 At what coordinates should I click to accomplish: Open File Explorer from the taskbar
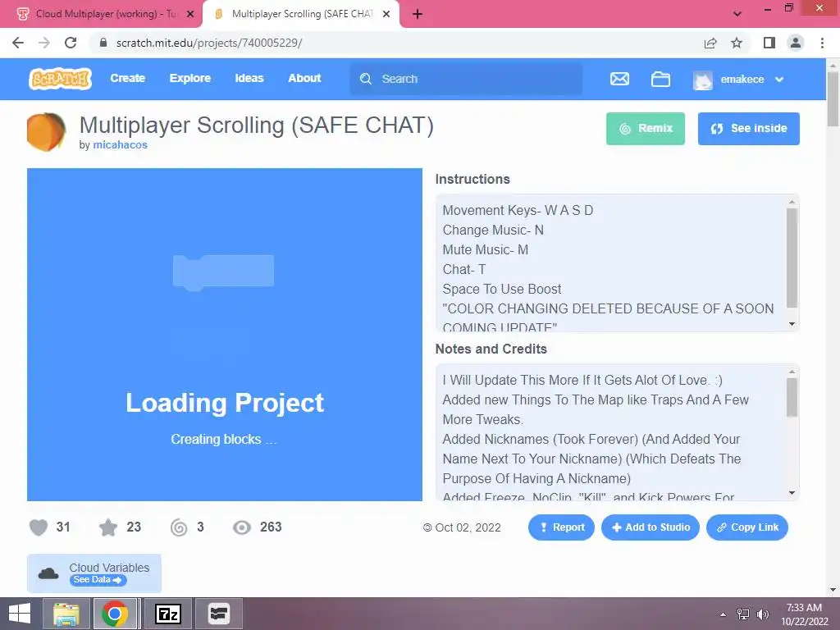66,614
